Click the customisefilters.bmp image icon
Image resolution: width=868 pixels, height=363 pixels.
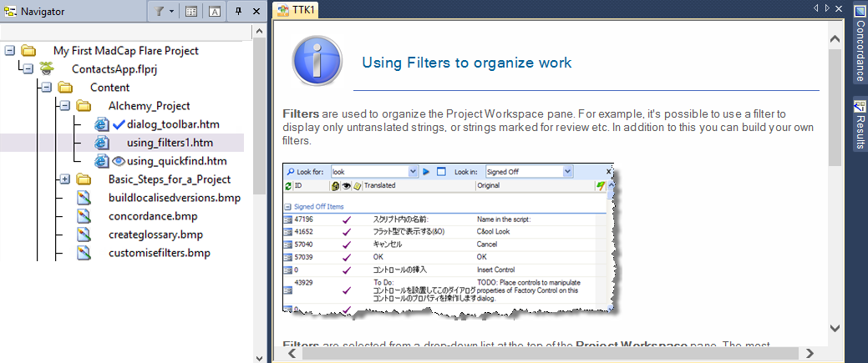84,254
